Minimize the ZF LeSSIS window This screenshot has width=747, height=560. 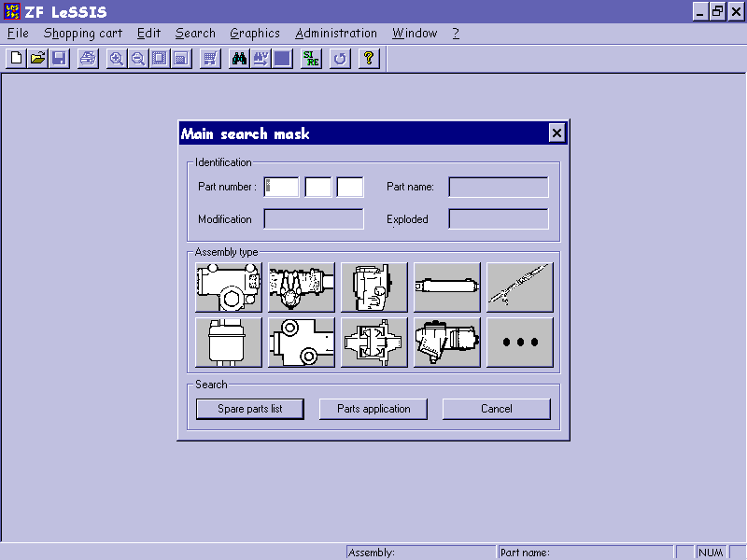(x=699, y=11)
